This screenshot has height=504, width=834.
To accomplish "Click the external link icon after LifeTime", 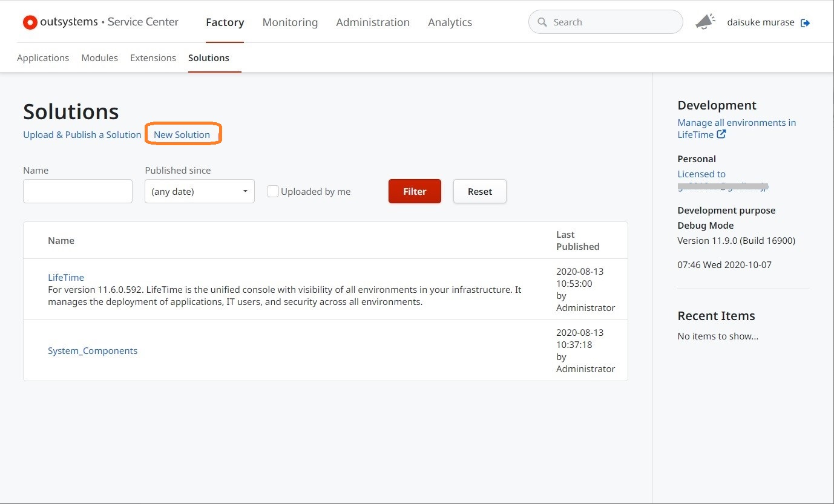I will point(721,134).
